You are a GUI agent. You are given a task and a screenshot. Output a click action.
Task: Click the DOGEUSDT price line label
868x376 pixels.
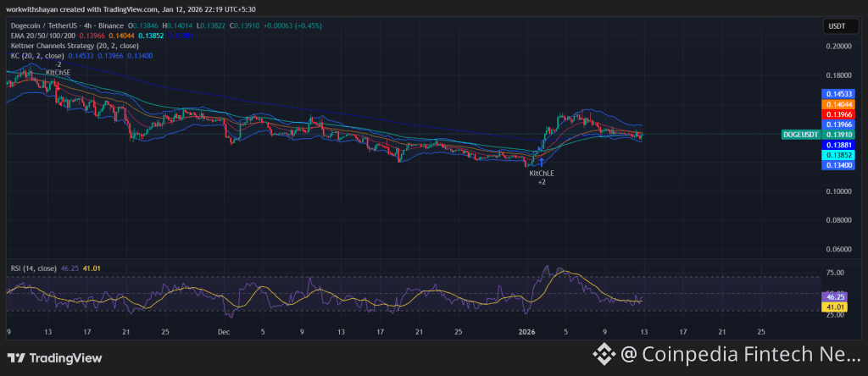(x=801, y=135)
